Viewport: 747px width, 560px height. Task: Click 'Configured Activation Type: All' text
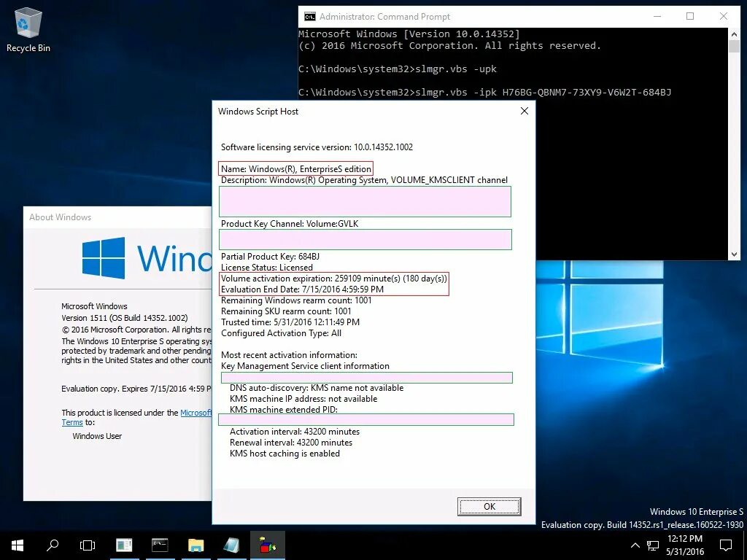click(x=281, y=333)
